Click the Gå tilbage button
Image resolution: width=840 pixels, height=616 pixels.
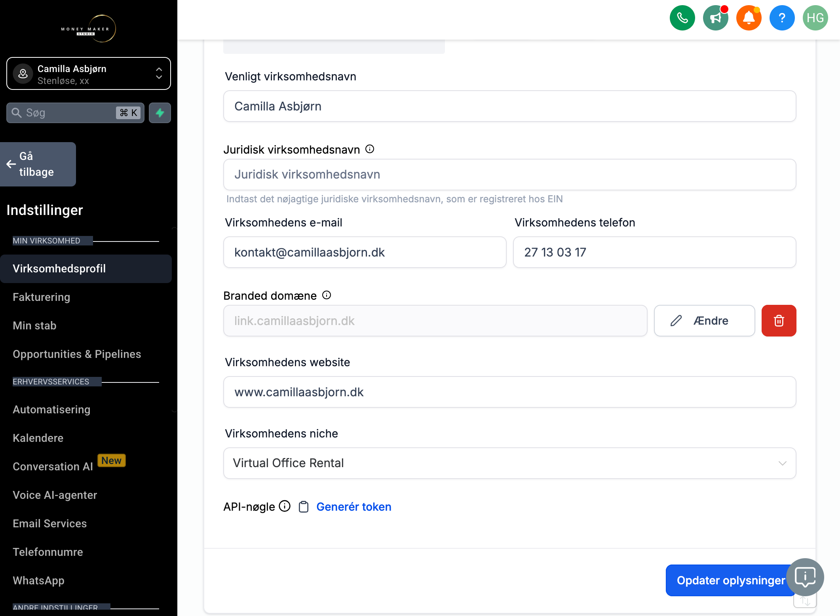tap(38, 164)
